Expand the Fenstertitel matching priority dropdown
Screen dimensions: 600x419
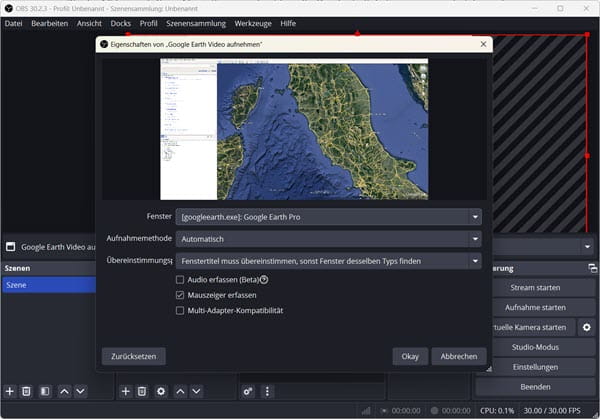coord(328,261)
